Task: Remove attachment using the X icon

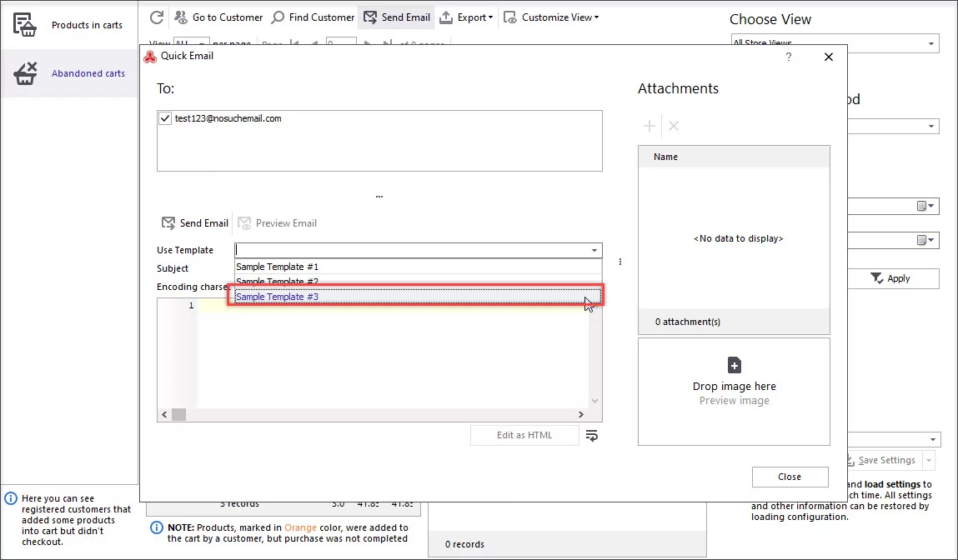Action: click(x=674, y=126)
